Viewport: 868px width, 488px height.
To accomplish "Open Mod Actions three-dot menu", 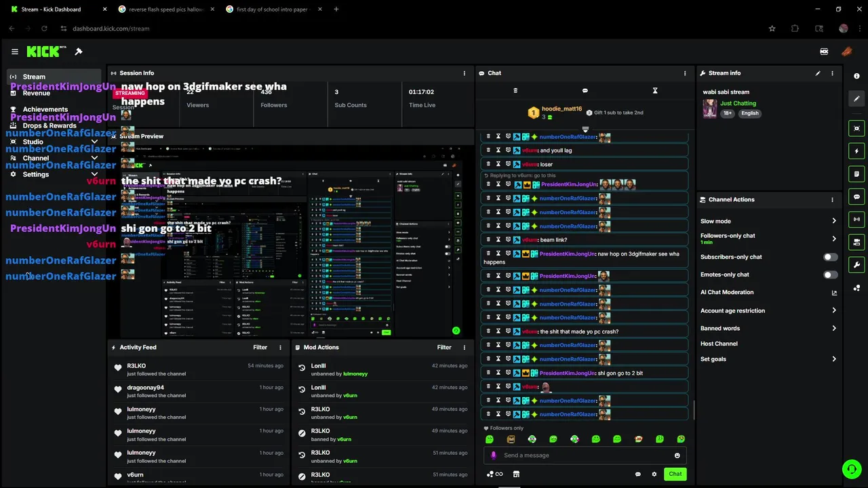I will tap(465, 347).
